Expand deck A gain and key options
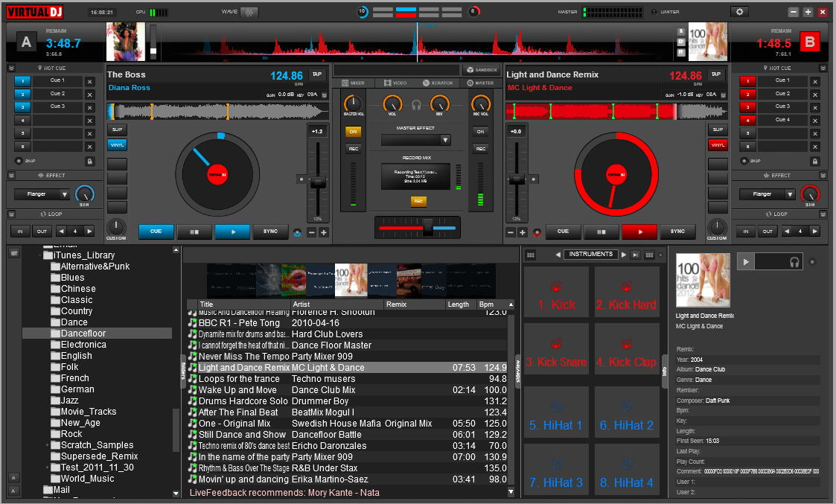This screenshot has height=504, width=836. pos(324,95)
